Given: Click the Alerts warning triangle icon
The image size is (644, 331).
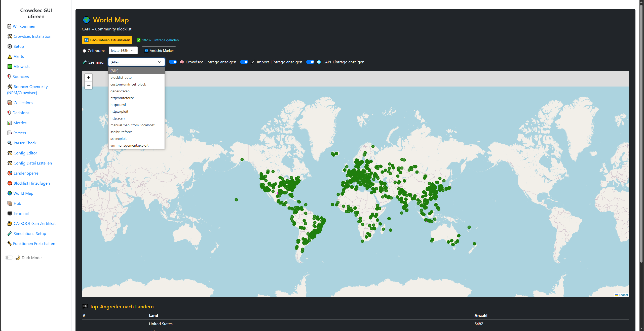Looking at the screenshot, I should (x=10, y=57).
